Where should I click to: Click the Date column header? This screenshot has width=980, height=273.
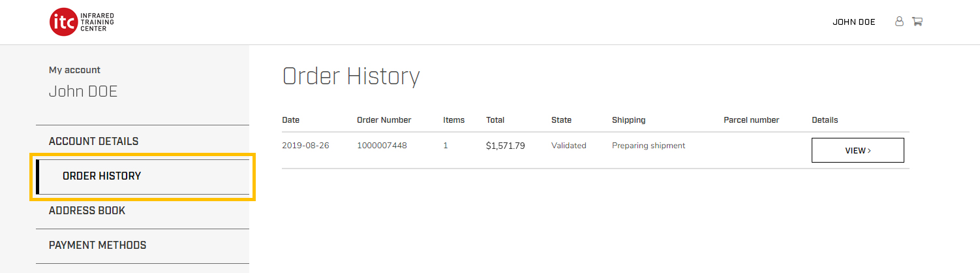coord(290,120)
